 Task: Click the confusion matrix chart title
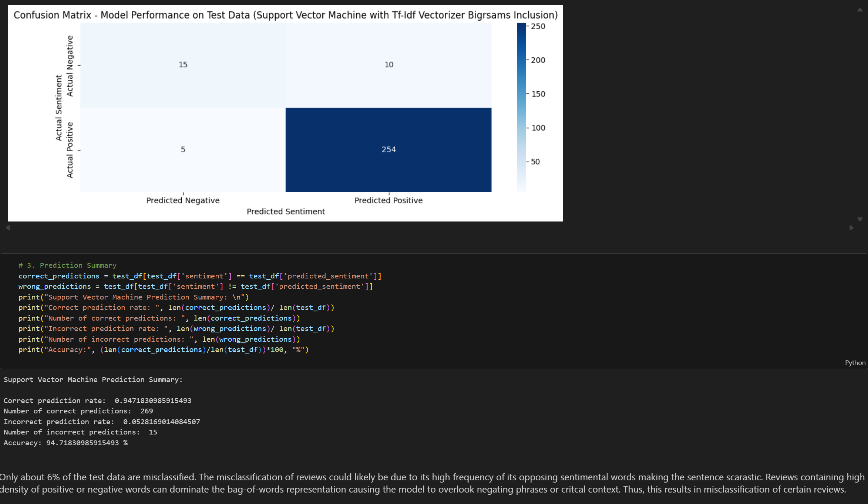[285, 15]
